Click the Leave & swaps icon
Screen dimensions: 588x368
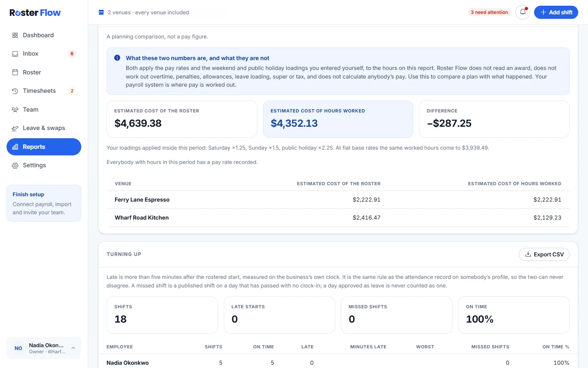tap(15, 128)
